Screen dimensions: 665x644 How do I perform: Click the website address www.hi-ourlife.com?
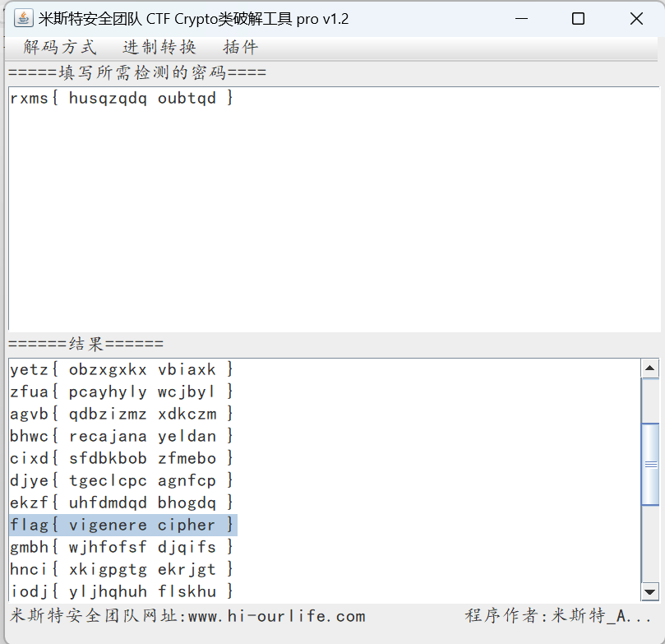pyautogui.click(x=276, y=616)
